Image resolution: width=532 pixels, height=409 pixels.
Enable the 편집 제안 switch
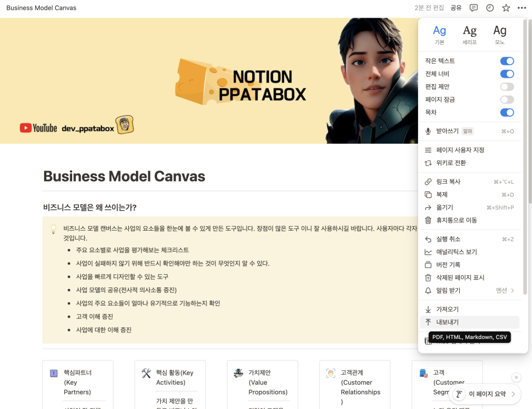pos(507,87)
